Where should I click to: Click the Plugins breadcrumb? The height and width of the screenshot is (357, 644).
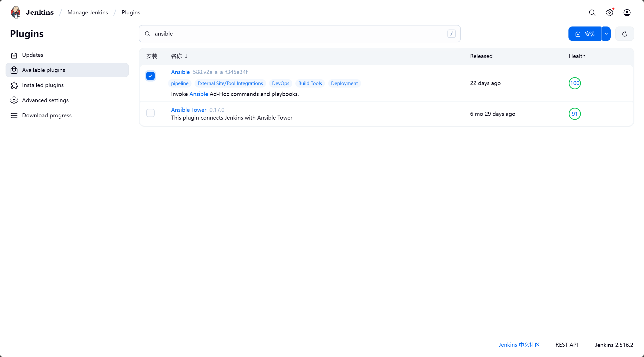131,12
